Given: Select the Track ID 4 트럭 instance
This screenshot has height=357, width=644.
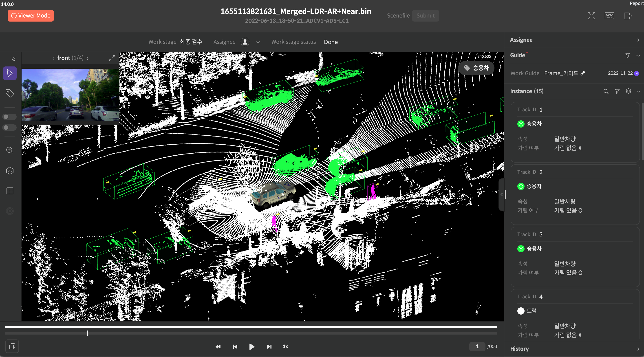Looking at the screenshot, I should pos(575,315).
